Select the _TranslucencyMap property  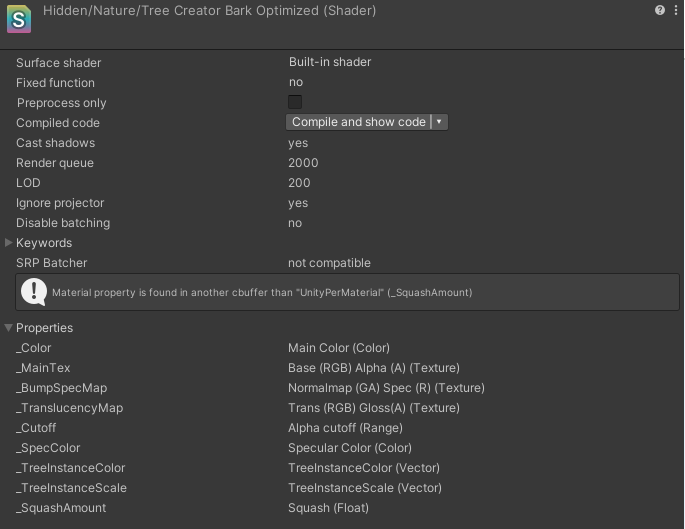[69, 408]
